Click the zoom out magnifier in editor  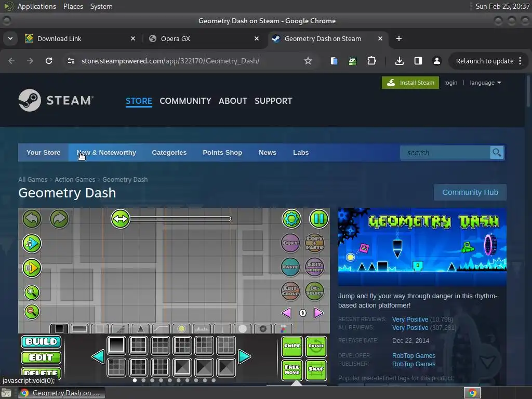(x=32, y=312)
